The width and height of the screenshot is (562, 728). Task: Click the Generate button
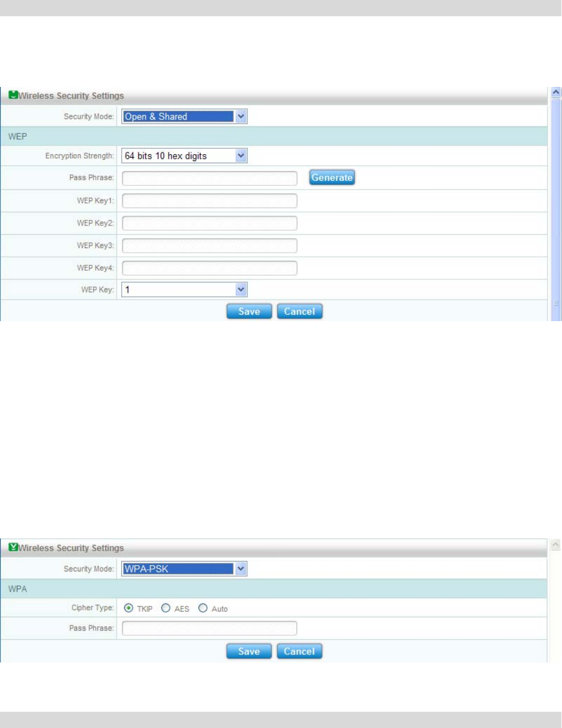[332, 177]
